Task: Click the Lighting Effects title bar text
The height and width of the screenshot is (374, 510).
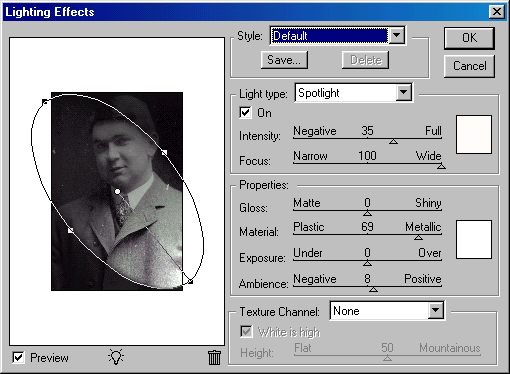Action: [50, 12]
